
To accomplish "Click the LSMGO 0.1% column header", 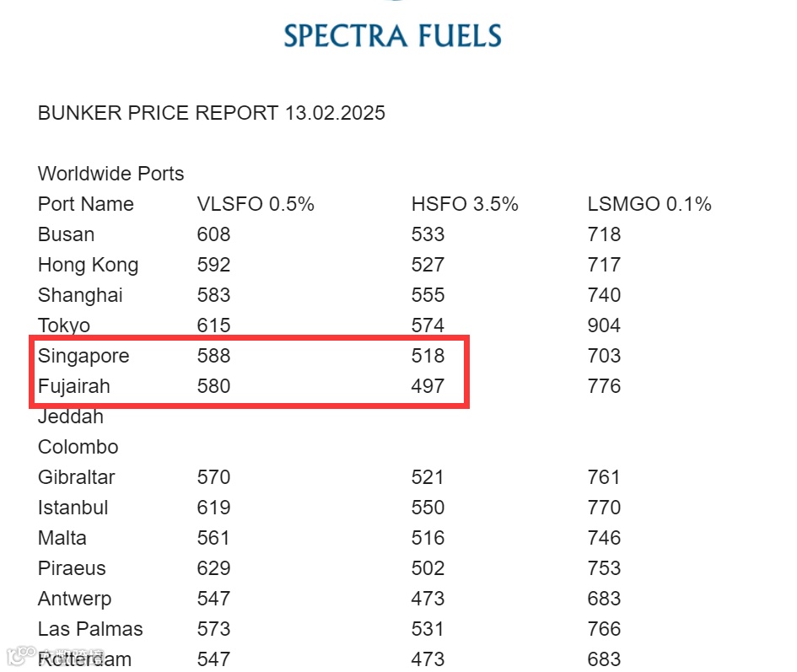I will pyautogui.click(x=649, y=204).
